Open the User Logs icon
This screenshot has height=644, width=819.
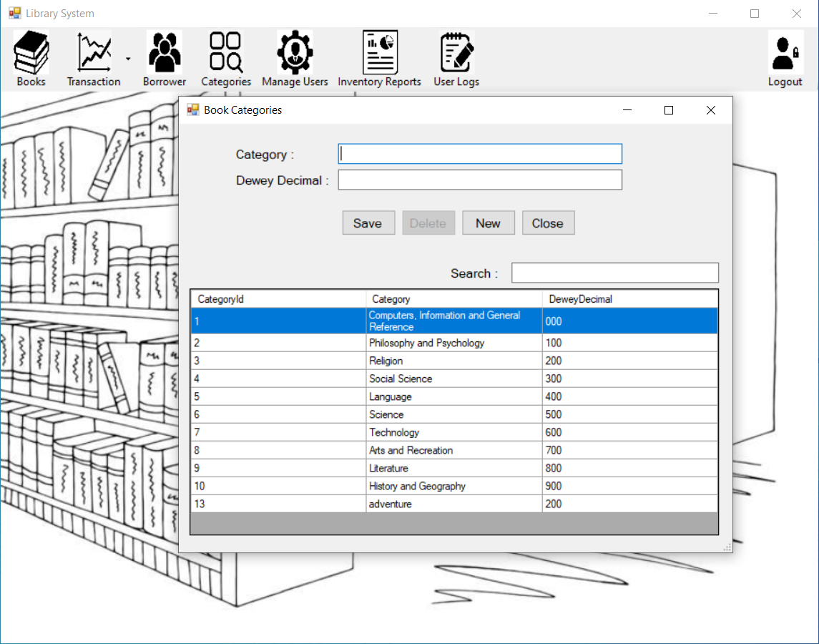456,53
